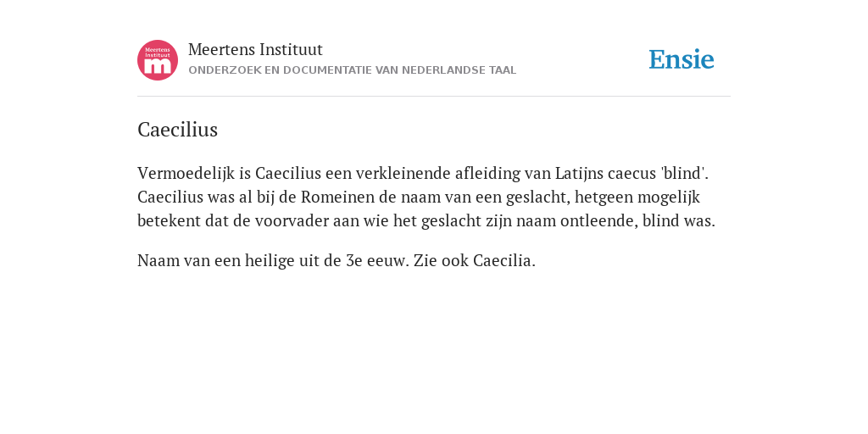The height and width of the screenshot is (434, 868).
Task: Click the sentence about heilige uit 3e eeuw
Action: click(274, 261)
